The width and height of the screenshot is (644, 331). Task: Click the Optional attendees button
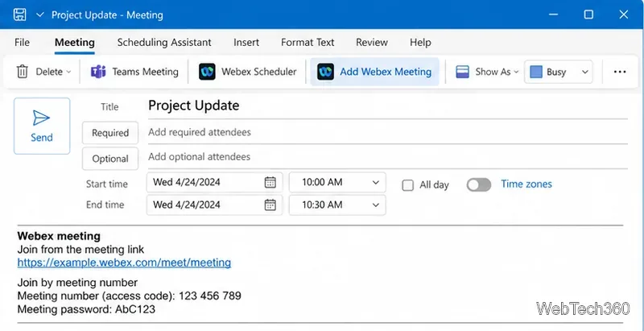[110, 159]
